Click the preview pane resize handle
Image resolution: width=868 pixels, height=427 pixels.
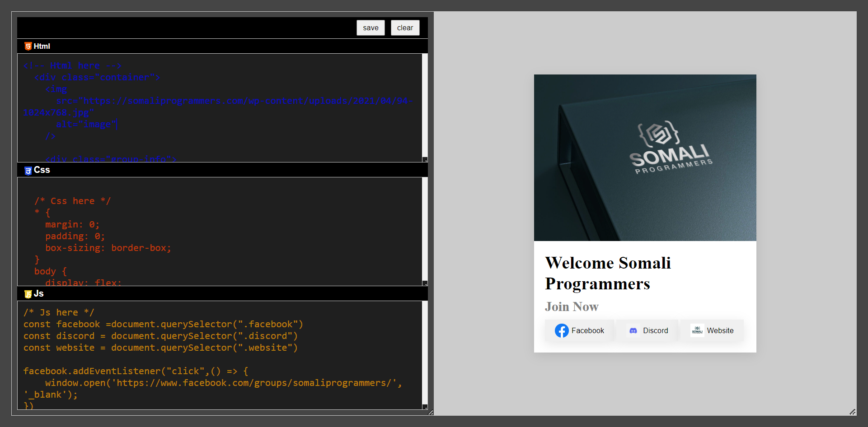click(x=852, y=412)
